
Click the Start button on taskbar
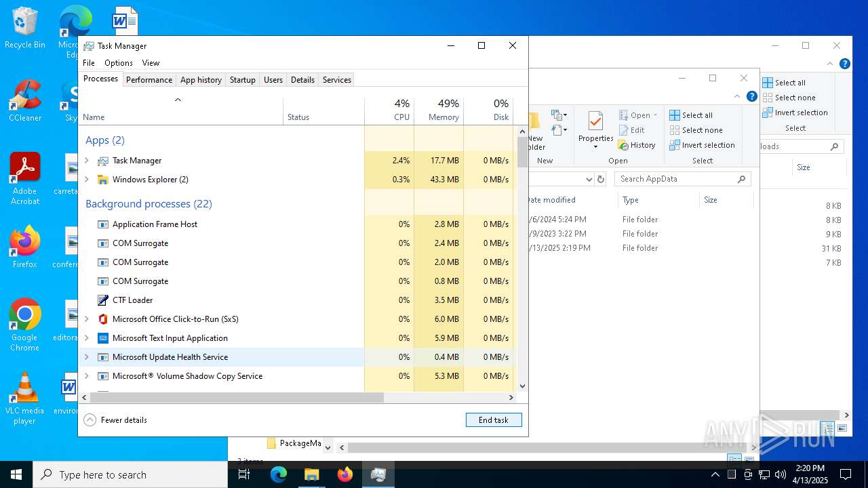(16, 474)
